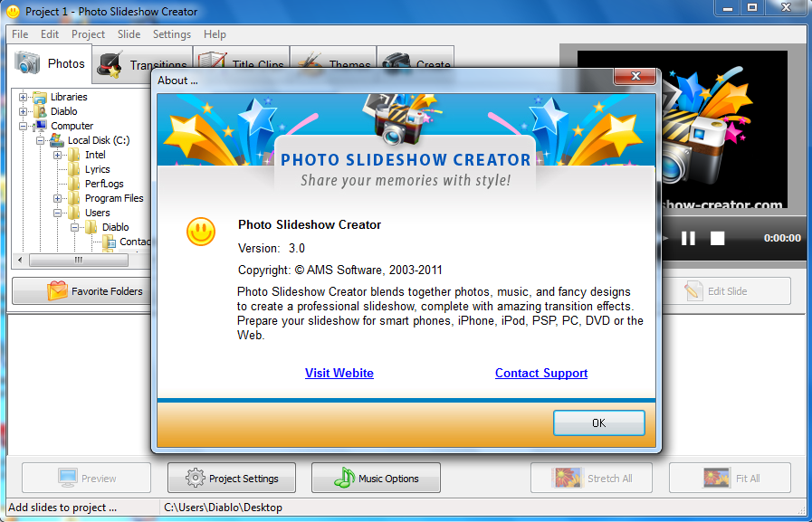Pause the slideshow preview
This screenshot has width=812, height=522.
[688, 238]
